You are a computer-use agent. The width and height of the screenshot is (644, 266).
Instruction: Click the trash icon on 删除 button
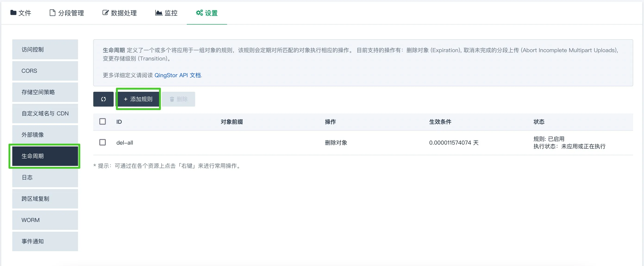tap(172, 99)
